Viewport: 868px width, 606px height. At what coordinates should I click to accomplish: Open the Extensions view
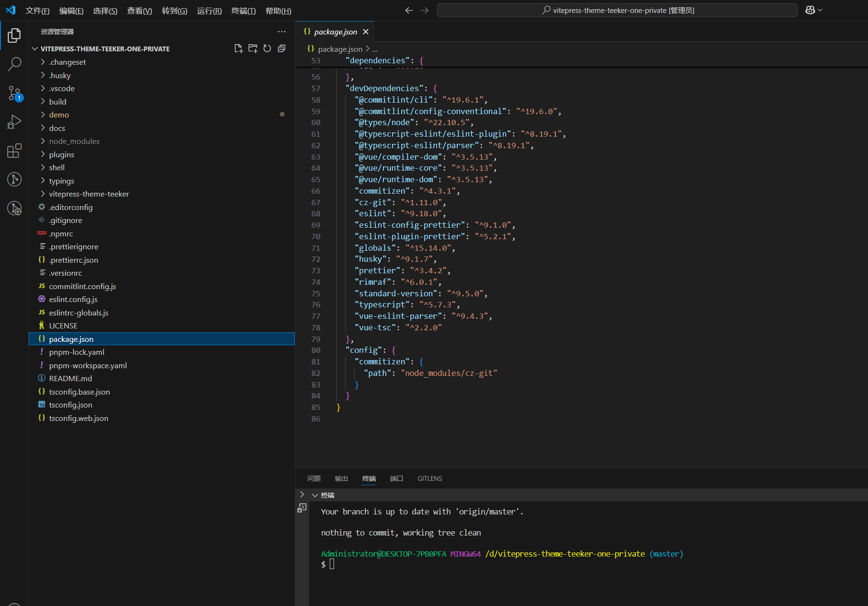(x=14, y=151)
